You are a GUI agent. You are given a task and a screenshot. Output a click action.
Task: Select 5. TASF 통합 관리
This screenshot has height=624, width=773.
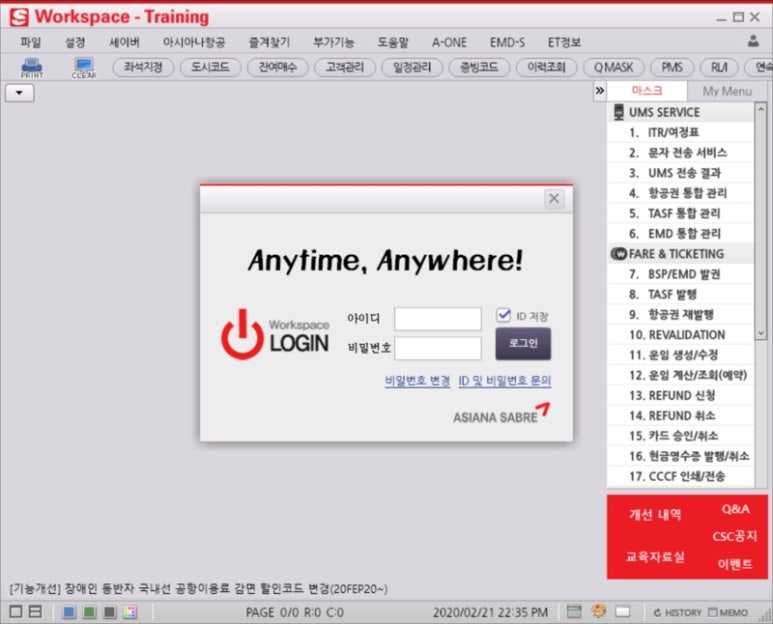click(x=680, y=213)
